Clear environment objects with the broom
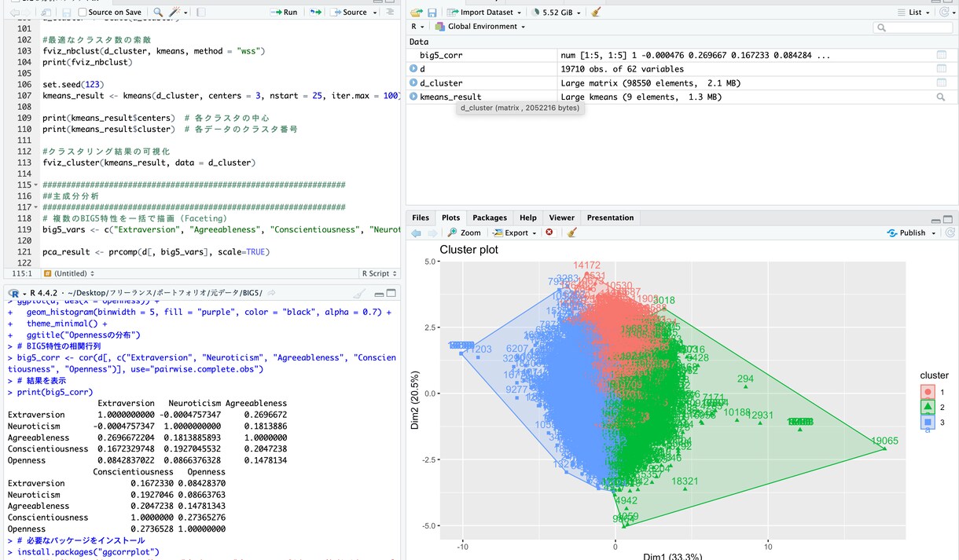 [x=596, y=13]
